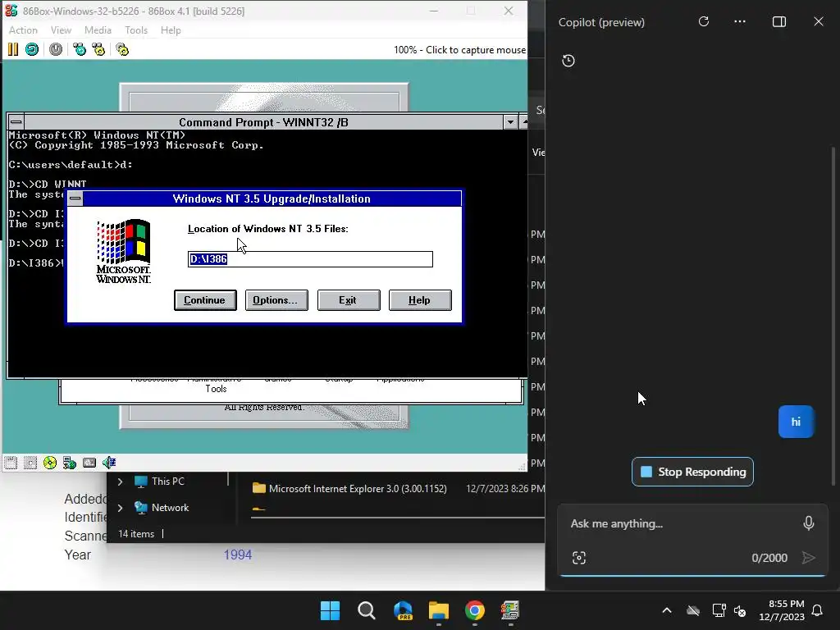
Task: Click the taskbar clock and date
Action: point(782,610)
